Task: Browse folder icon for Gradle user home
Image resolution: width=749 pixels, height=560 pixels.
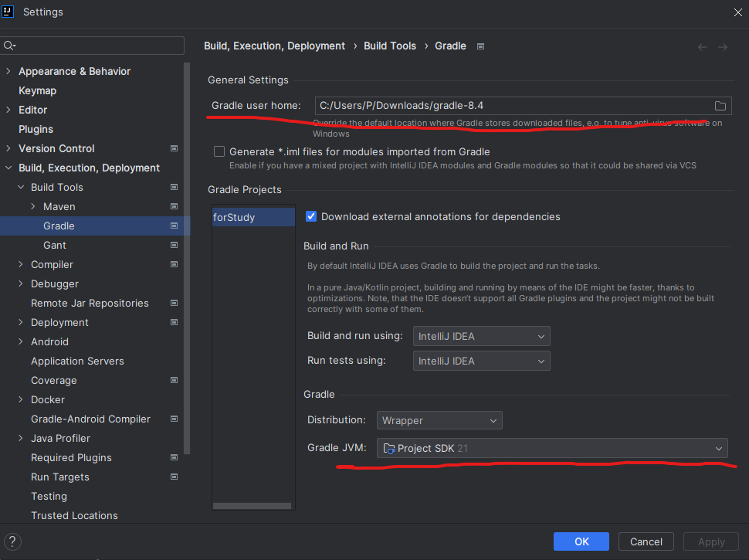Action: (720, 106)
